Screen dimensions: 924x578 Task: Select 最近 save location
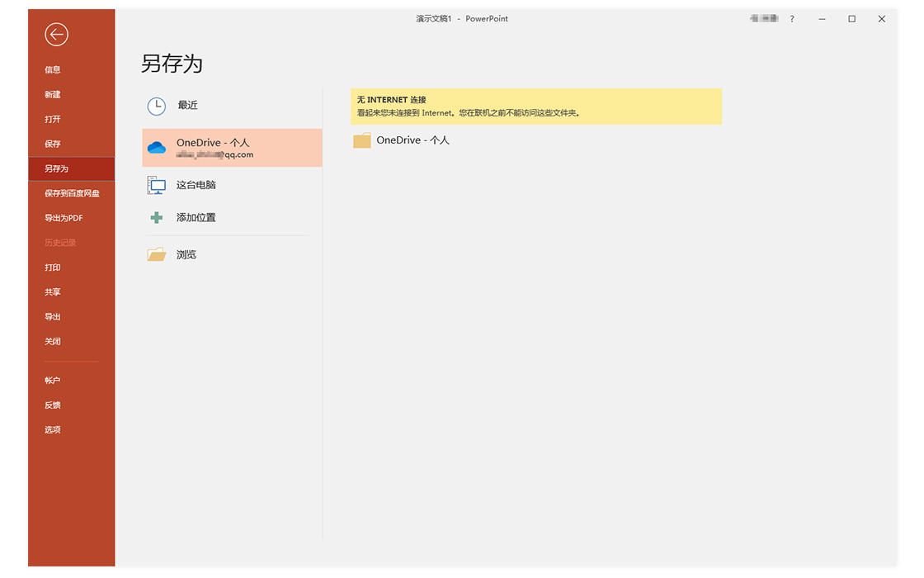[232, 107]
